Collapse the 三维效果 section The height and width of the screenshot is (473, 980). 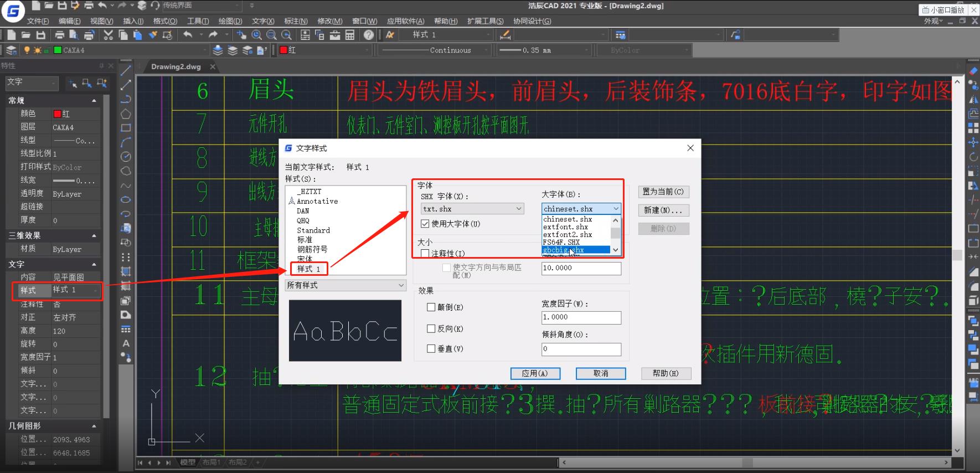click(94, 236)
